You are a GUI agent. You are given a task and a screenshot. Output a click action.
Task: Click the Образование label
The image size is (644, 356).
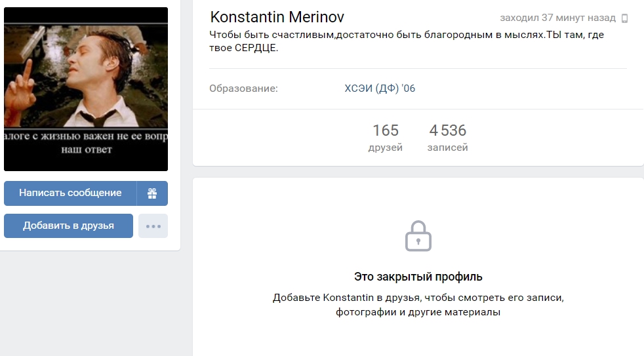point(243,89)
